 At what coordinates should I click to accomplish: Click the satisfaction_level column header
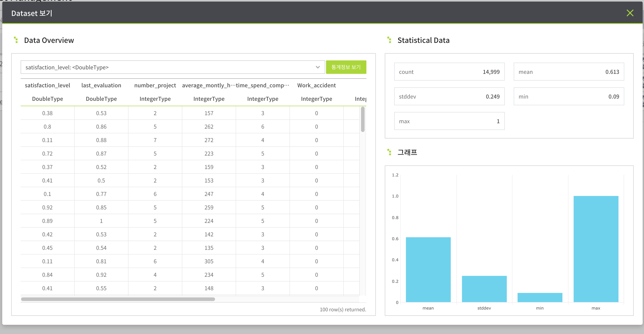pyautogui.click(x=48, y=85)
